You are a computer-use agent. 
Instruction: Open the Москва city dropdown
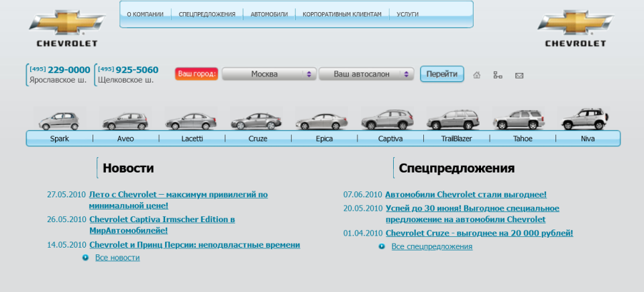click(269, 74)
